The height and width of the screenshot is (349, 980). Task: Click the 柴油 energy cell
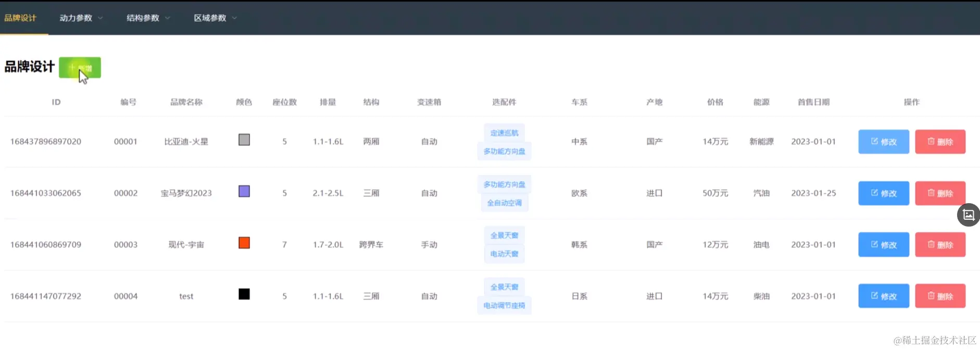(x=762, y=296)
